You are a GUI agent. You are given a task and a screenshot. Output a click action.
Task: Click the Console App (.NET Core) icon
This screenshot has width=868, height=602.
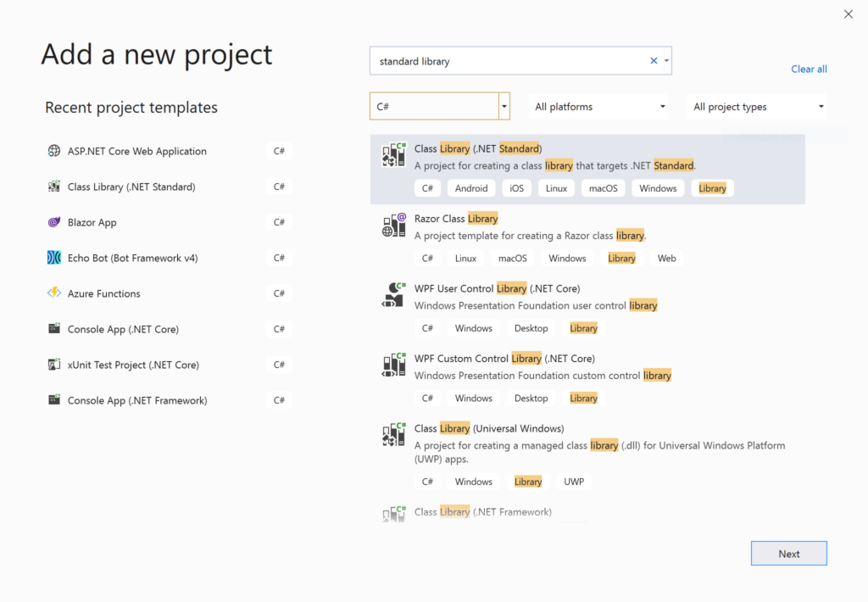click(53, 328)
